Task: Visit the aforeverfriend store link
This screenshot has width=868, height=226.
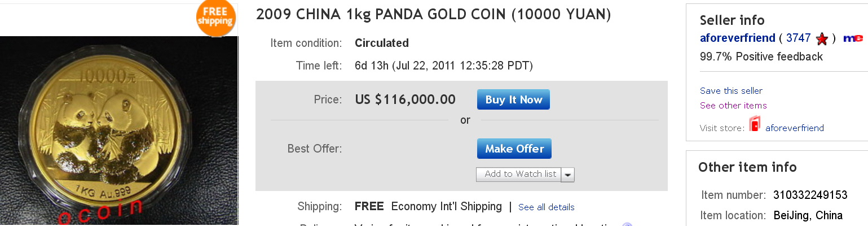Action: [794, 128]
